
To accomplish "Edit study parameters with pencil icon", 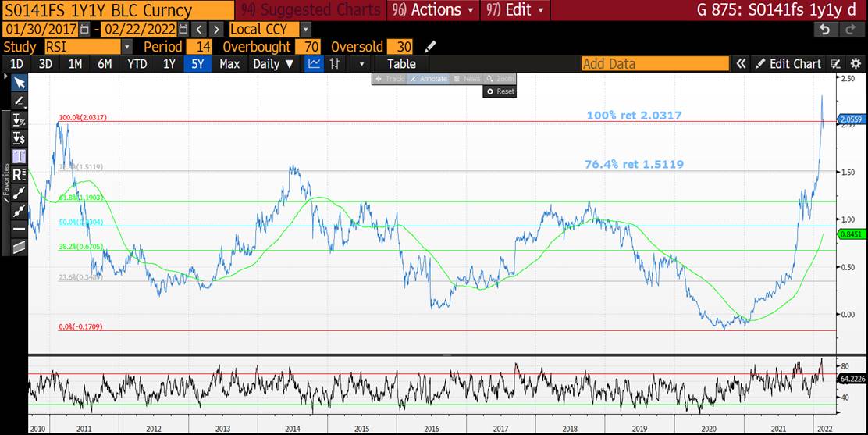I will (430, 47).
